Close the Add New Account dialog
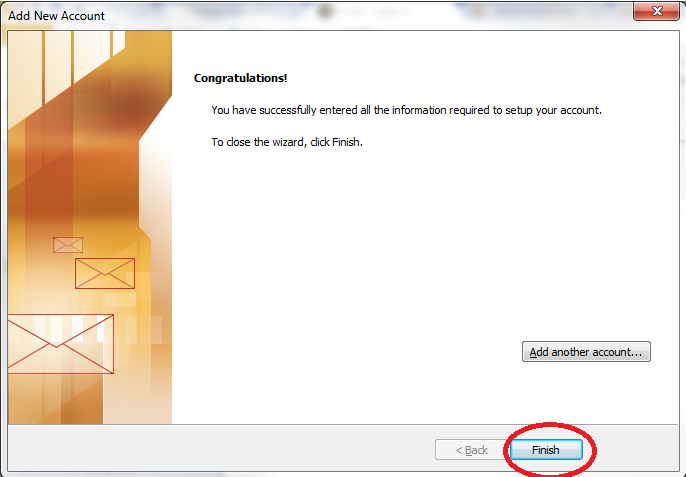The height and width of the screenshot is (477, 686). pos(656,11)
